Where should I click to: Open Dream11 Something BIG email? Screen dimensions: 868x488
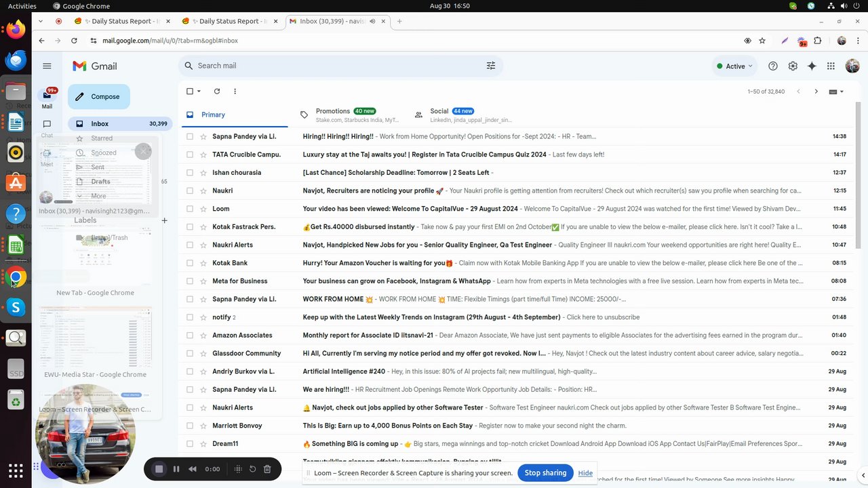(x=515, y=444)
